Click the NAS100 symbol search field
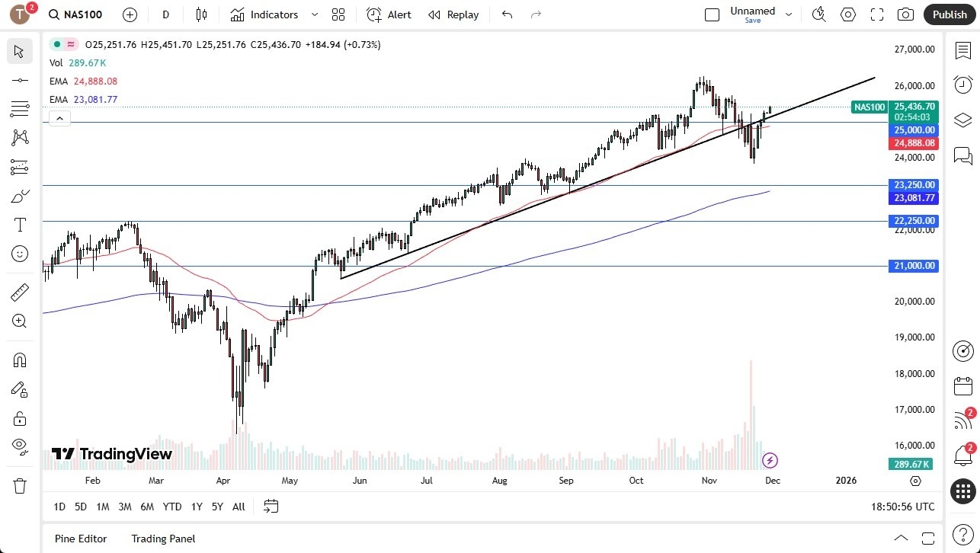This screenshot has height=553, width=980. 75,14
